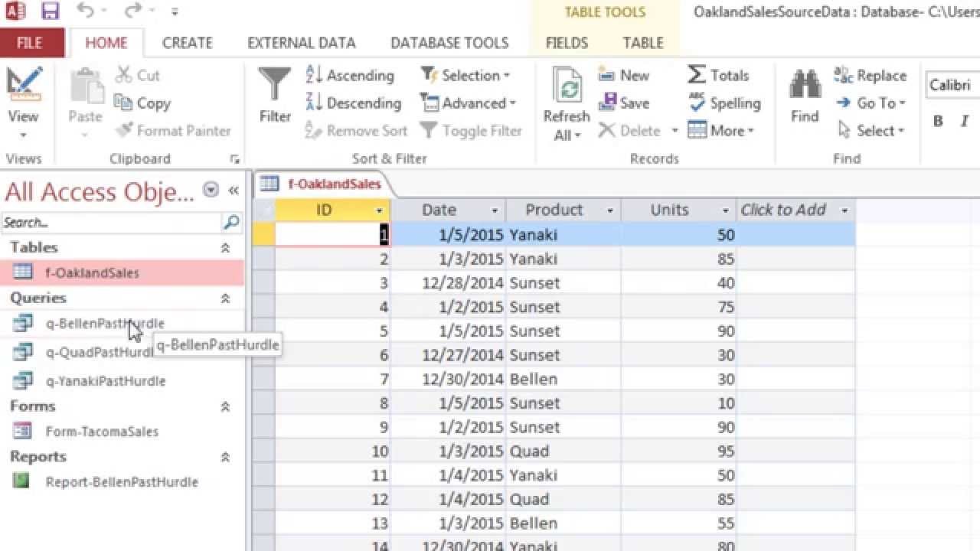Click the View design icon
Viewport: 980px width, 551px height.
(x=23, y=86)
